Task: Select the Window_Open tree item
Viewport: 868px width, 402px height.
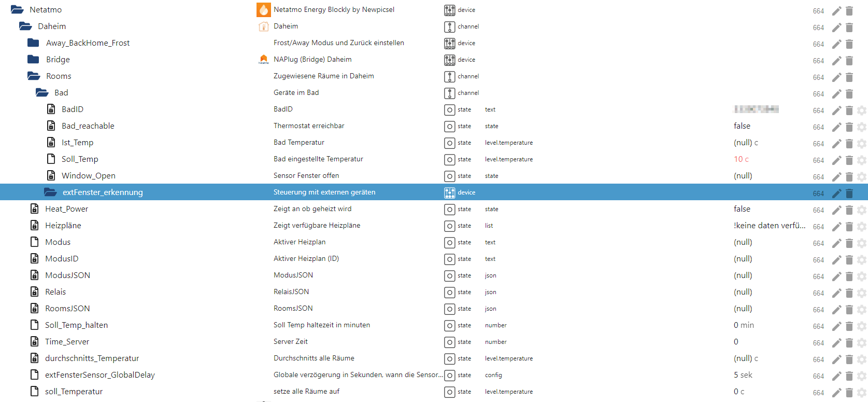Action: coord(89,175)
